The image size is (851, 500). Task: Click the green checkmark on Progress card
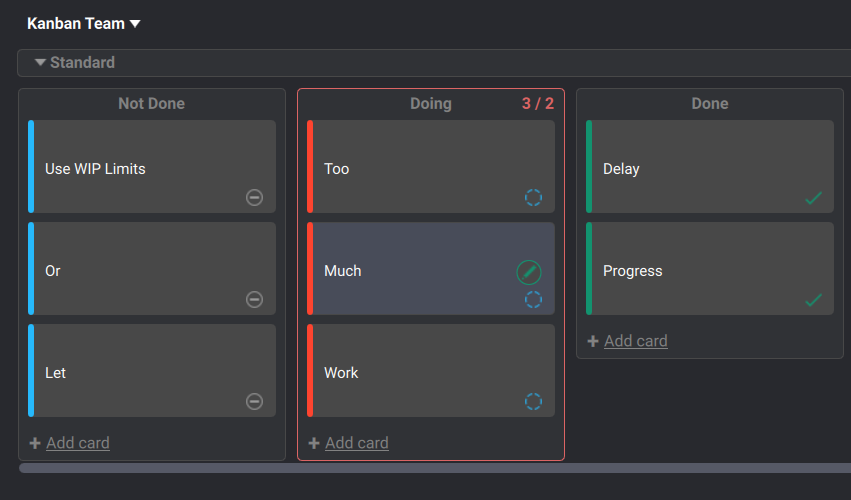click(x=813, y=300)
